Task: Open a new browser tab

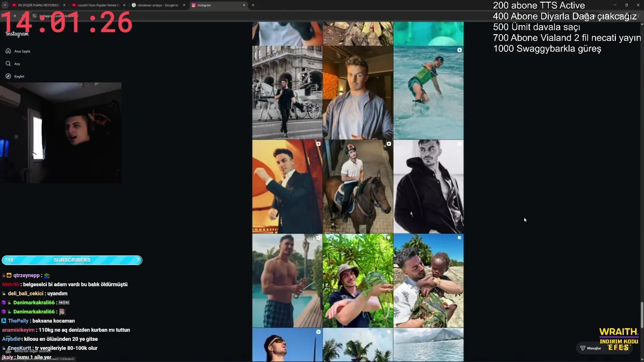Action: pos(253,5)
